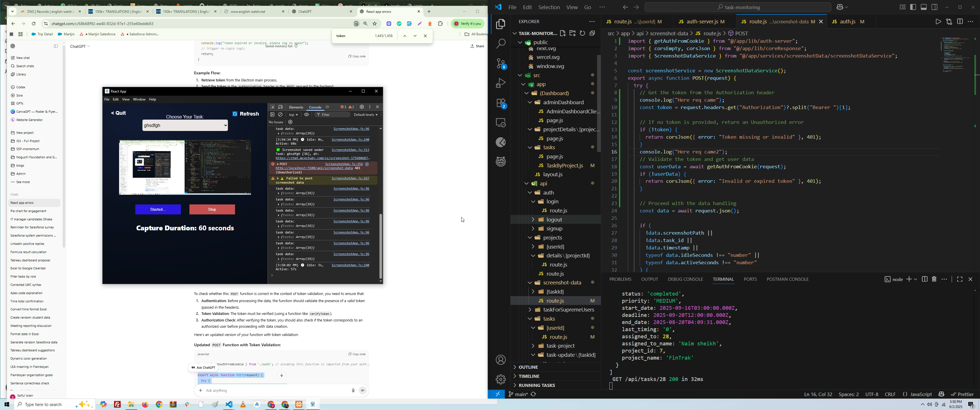Open the task dropdown showing ghsdfgh
Image resolution: width=980 pixels, height=410 pixels.
pyautogui.click(x=185, y=126)
